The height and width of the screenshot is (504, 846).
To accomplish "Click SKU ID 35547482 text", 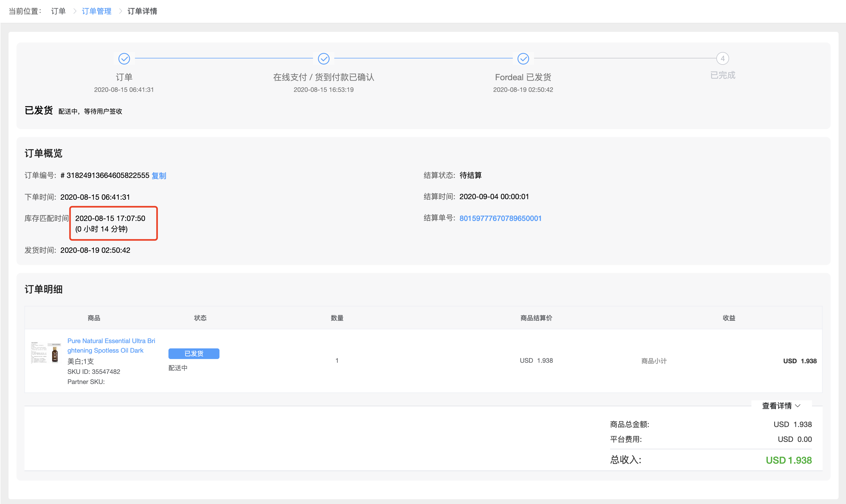I will click(x=94, y=371).
